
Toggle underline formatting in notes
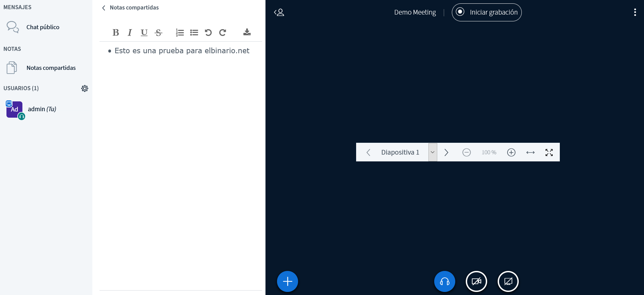tap(144, 33)
